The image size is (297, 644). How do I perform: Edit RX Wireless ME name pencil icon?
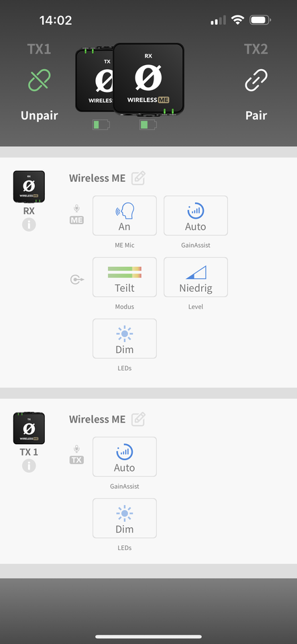(138, 178)
